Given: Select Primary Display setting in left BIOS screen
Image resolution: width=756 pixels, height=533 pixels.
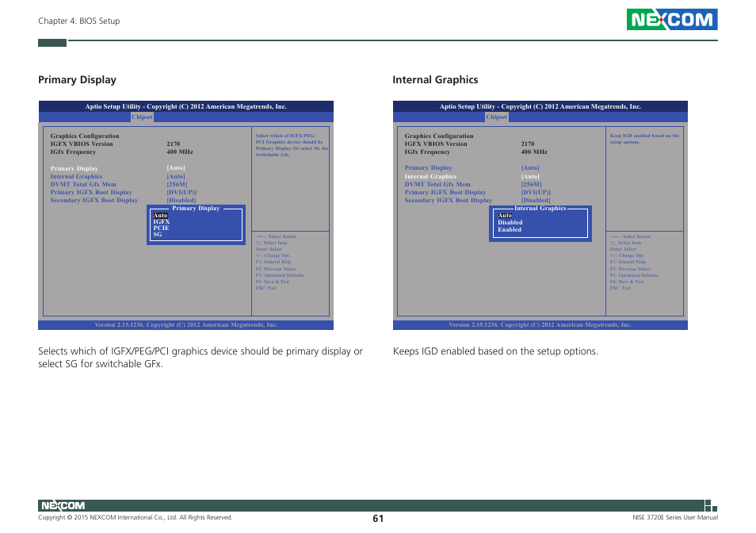Looking at the screenshot, I should (74, 168).
